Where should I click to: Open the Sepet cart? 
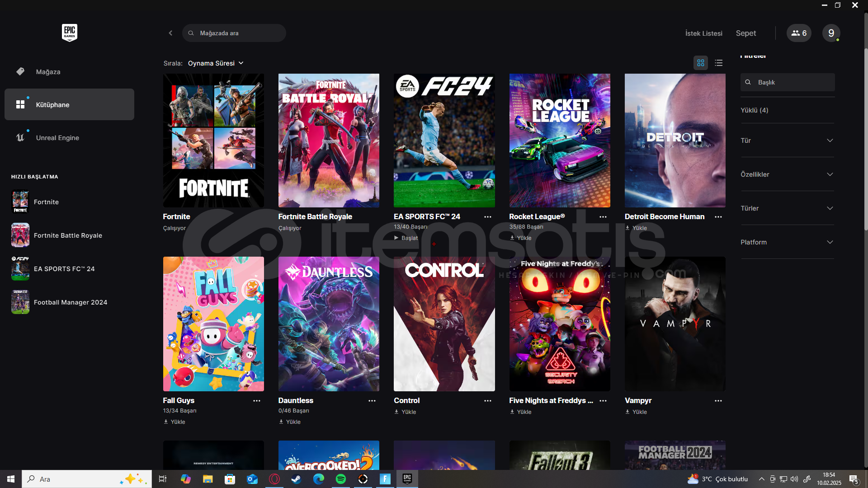(x=745, y=33)
